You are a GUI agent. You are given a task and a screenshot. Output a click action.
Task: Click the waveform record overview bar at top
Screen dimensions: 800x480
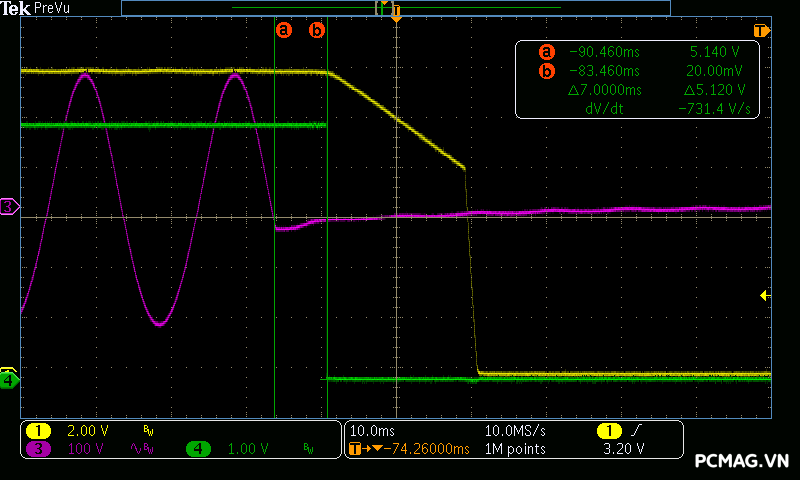(x=395, y=7)
